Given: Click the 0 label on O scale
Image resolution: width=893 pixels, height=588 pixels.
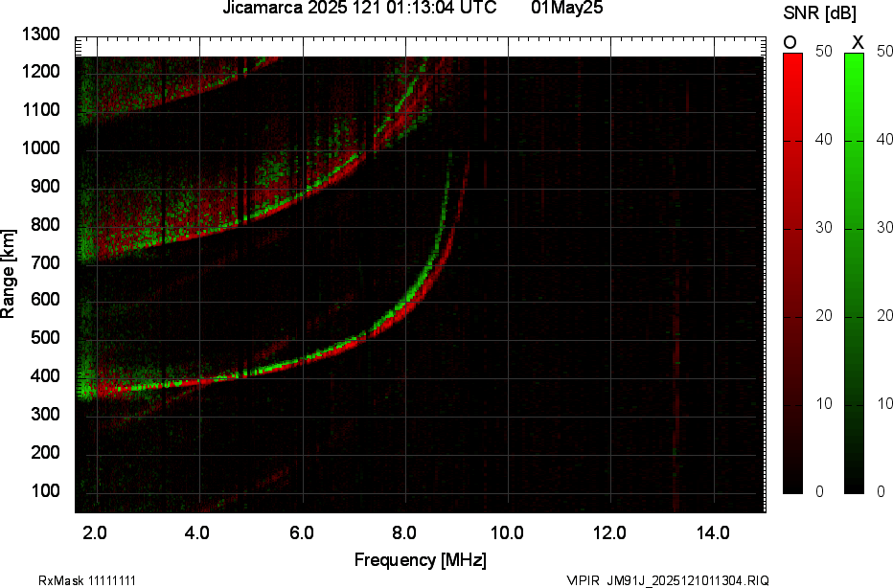Looking at the screenshot, I should (x=819, y=492).
